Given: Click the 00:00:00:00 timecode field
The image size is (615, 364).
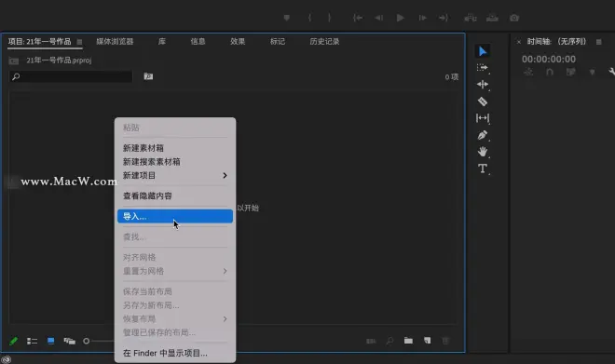Looking at the screenshot, I should click(x=549, y=60).
